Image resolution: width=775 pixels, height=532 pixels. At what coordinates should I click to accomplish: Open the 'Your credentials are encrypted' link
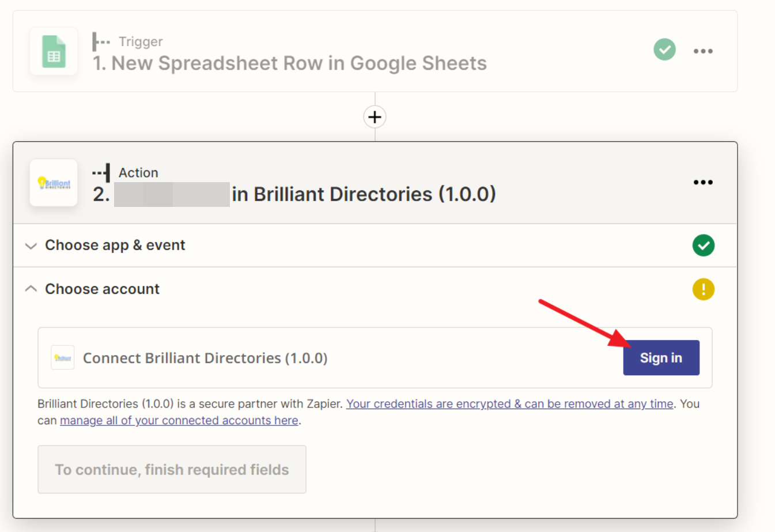coord(509,404)
